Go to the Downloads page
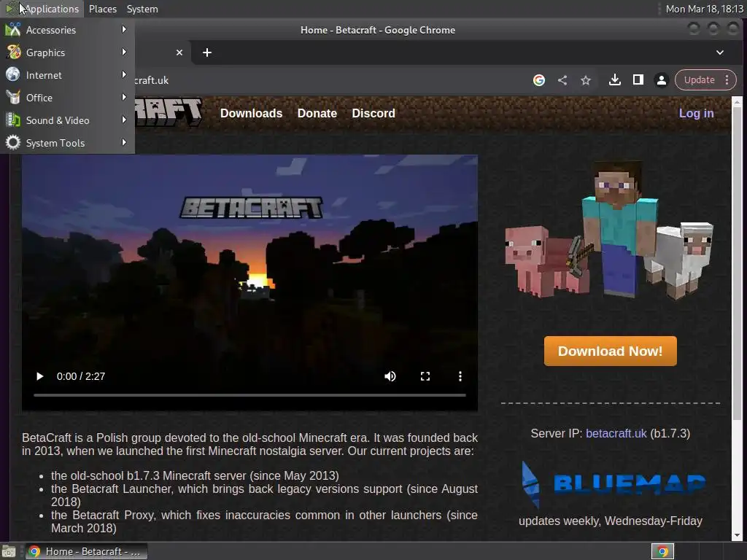 (x=251, y=113)
